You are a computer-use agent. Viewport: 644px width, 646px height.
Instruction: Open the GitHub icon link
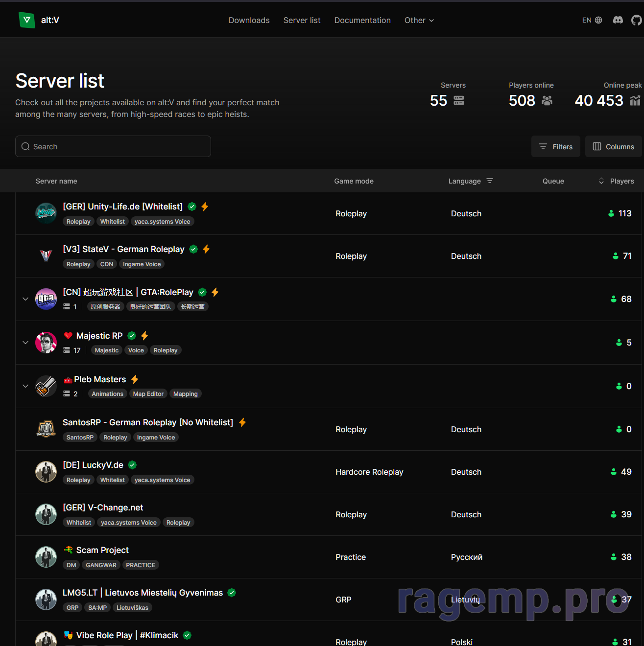(x=636, y=20)
